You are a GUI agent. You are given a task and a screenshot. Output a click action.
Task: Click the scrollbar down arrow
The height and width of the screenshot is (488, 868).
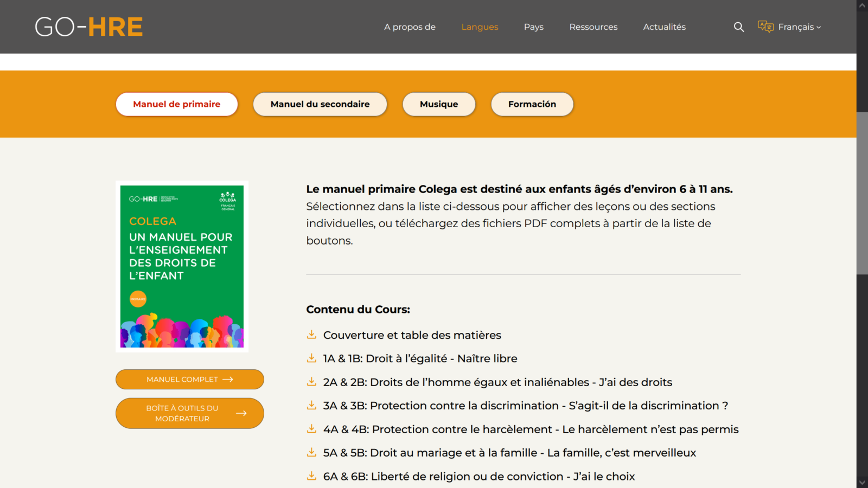[x=862, y=482]
